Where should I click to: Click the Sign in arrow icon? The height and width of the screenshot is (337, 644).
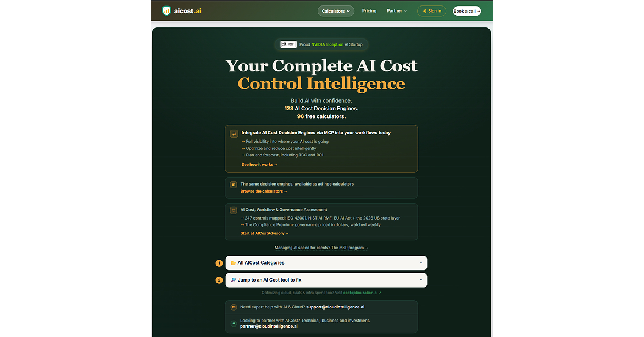424,11
